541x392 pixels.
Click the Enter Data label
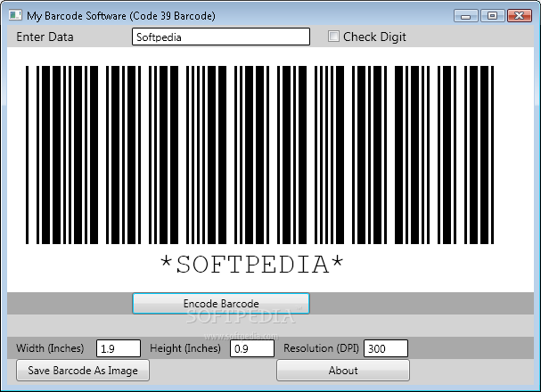click(x=45, y=37)
